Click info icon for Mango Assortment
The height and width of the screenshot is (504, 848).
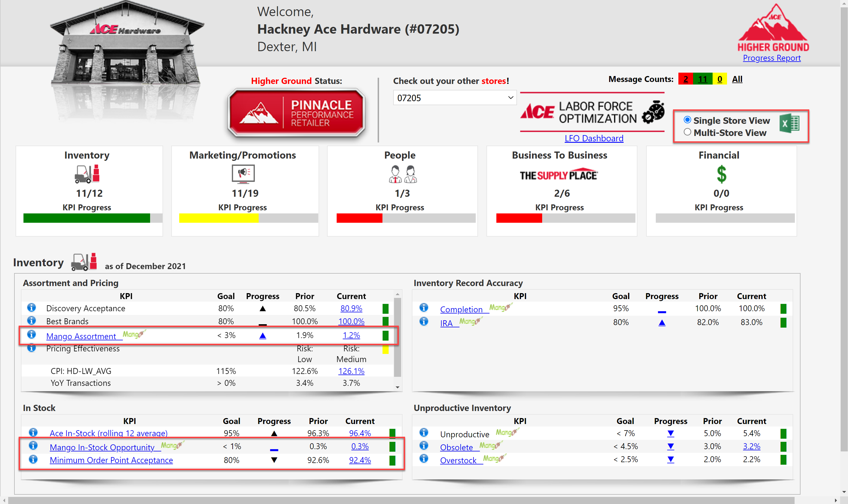coord(32,334)
